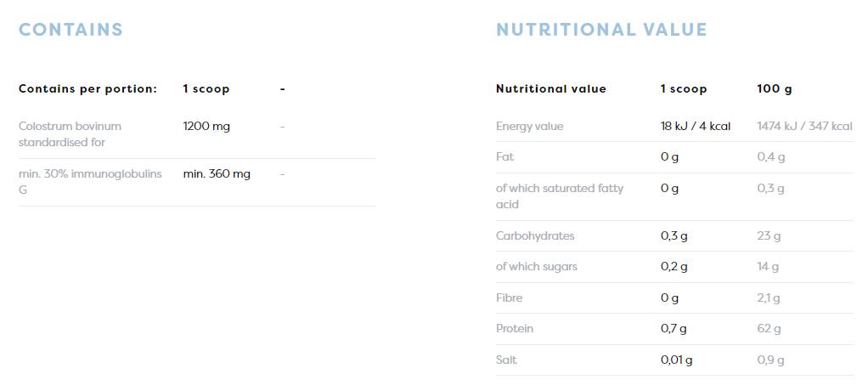
Task: Select the '18 kJ / 4 kcal' value
Action: (695, 126)
